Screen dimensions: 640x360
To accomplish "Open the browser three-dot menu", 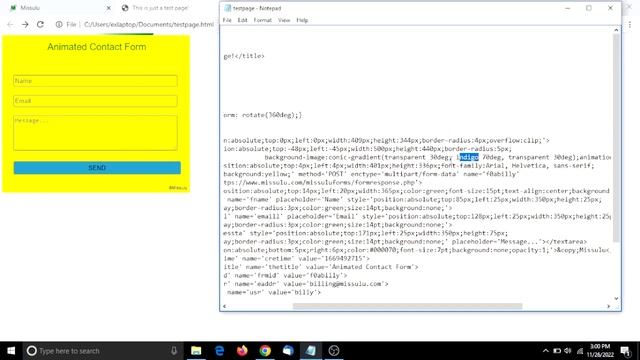I will 630,24.
